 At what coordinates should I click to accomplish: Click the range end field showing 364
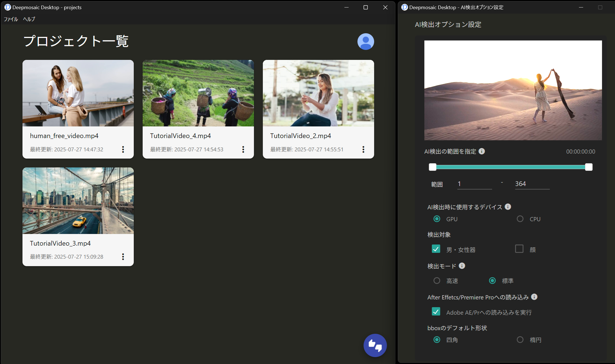[x=532, y=184]
